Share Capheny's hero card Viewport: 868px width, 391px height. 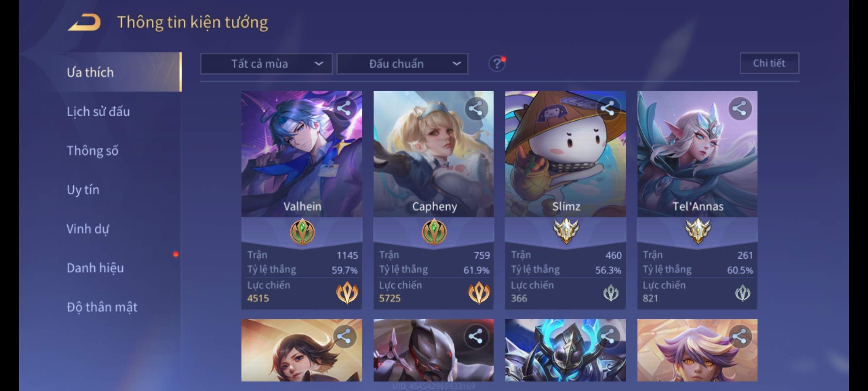[x=476, y=108]
